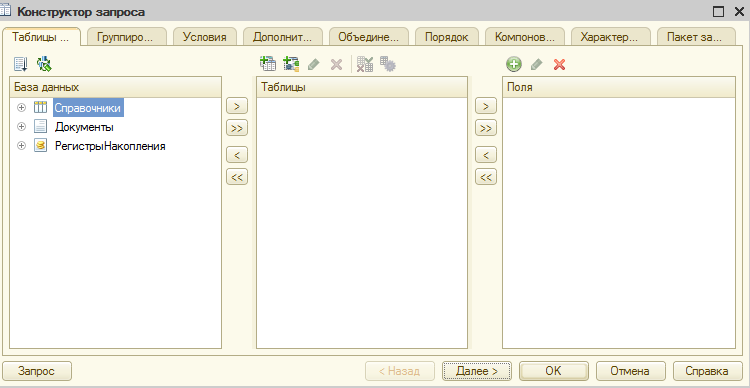Go to the Порядок tab
Screen dimensions: 750x388
coord(447,37)
